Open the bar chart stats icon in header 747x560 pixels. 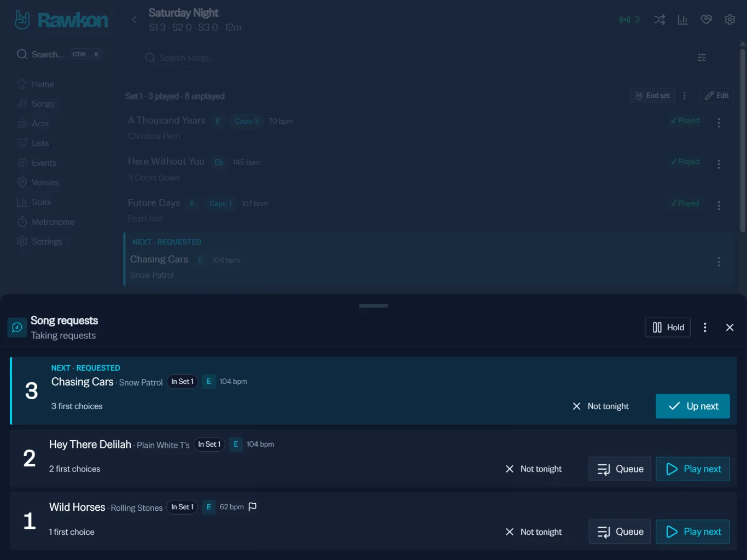click(x=682, y=20)
